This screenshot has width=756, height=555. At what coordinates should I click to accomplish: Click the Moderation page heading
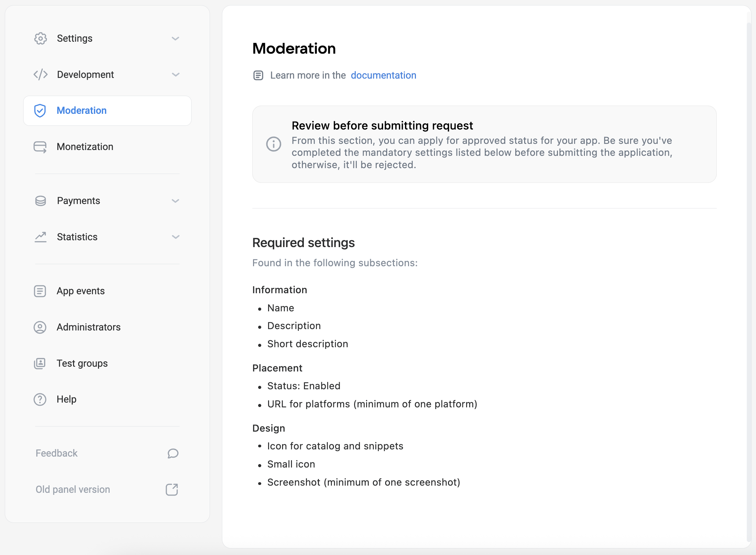click(294, 49)
